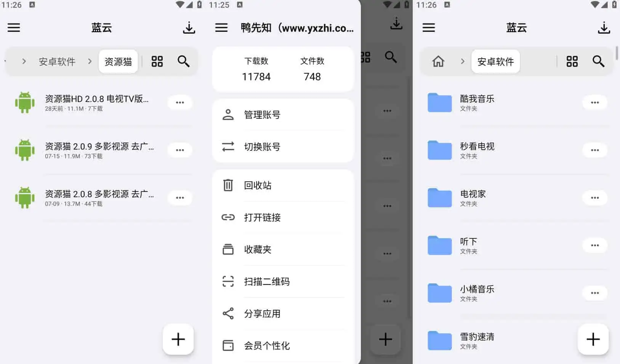
Task: Open the downloads transfer icon
Action: point(189,27)
